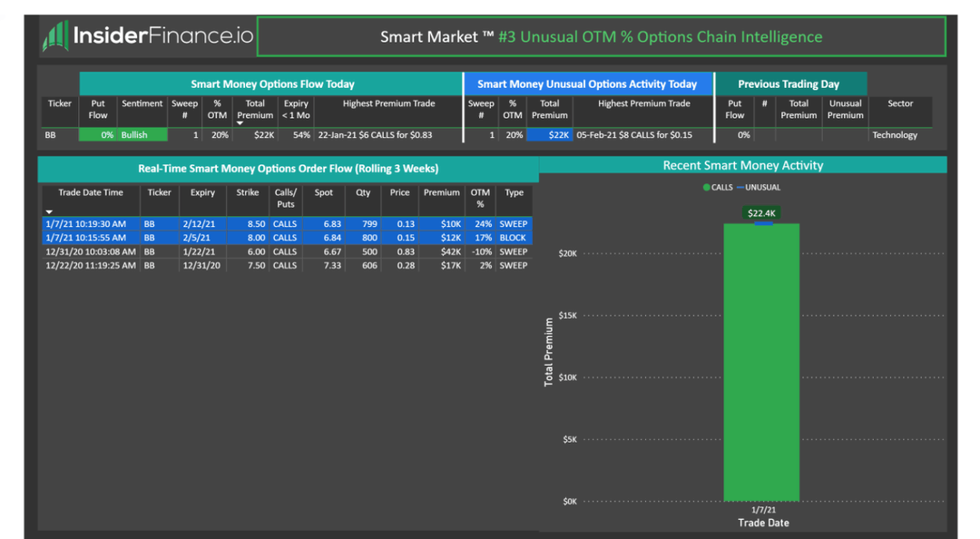Select the highlighted BLOCK trade row
This screenshot has height=539, width=980.
coord(272,237)
